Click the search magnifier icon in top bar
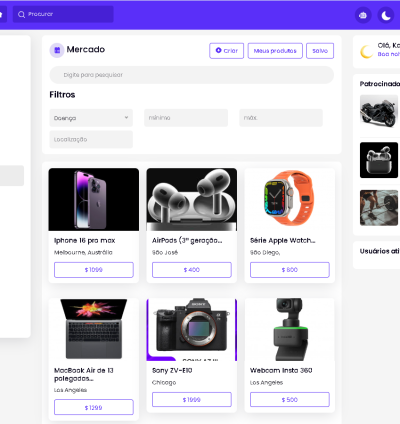This screenshot has height=424, width=400. click(x=21, y=14)
